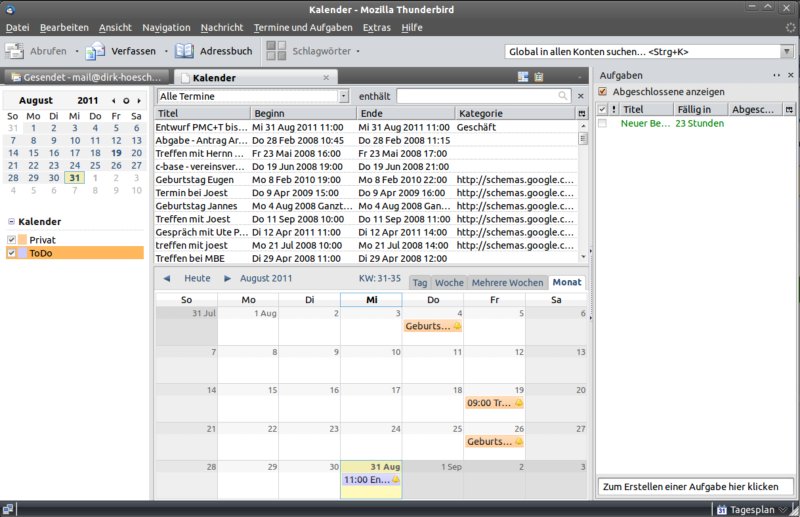Mark the Neuer Be... task as complete
This screenshot has height=517, width=800.
(x=602, y=123)
